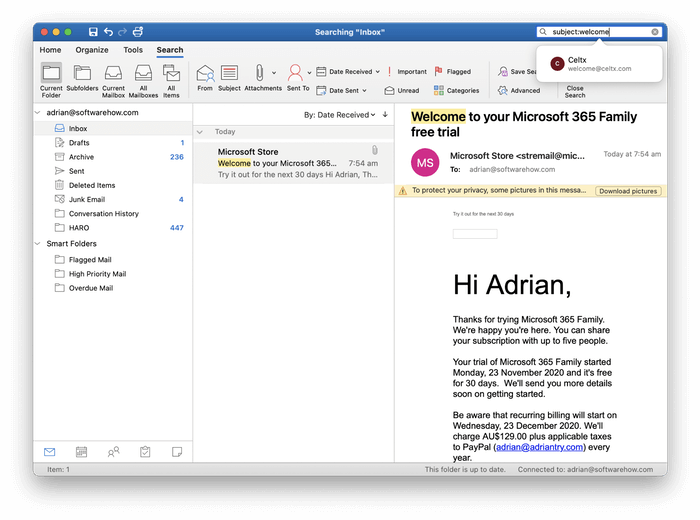Select Current Folder search scope

coord(51,80)
